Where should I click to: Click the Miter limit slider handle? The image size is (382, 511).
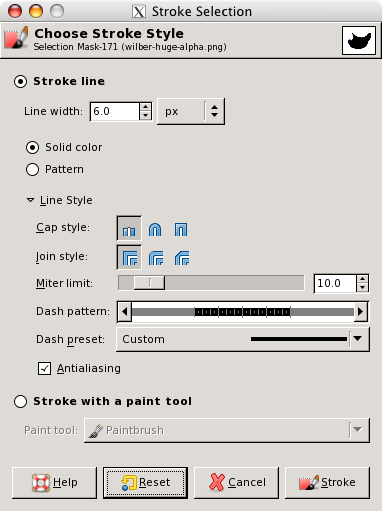coord(149,283)
